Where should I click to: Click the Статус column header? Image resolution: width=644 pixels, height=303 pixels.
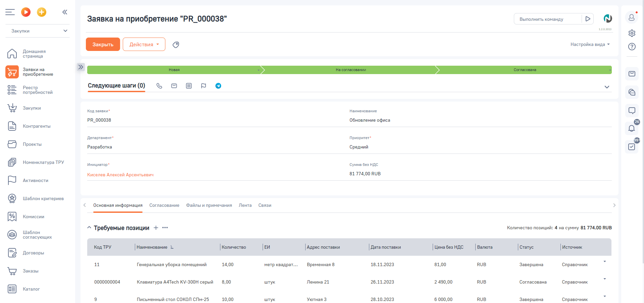(527, 247)
